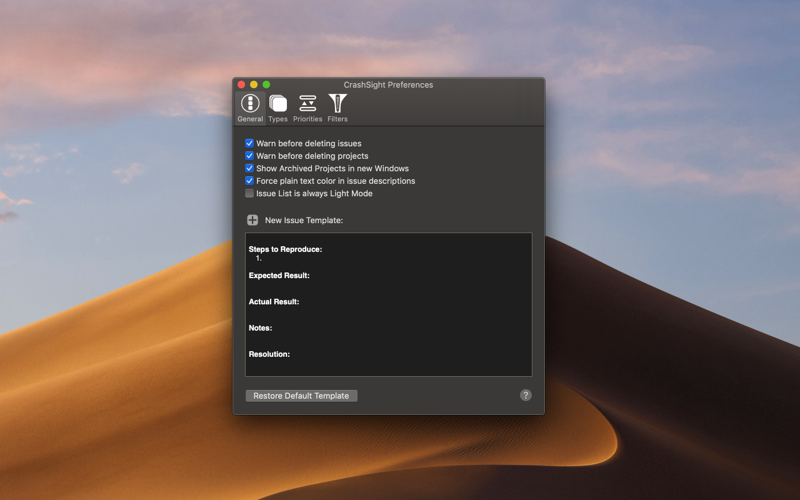Open help with the question mark button
Viewport: 800px width, 500px height.
tap(526, 395)
